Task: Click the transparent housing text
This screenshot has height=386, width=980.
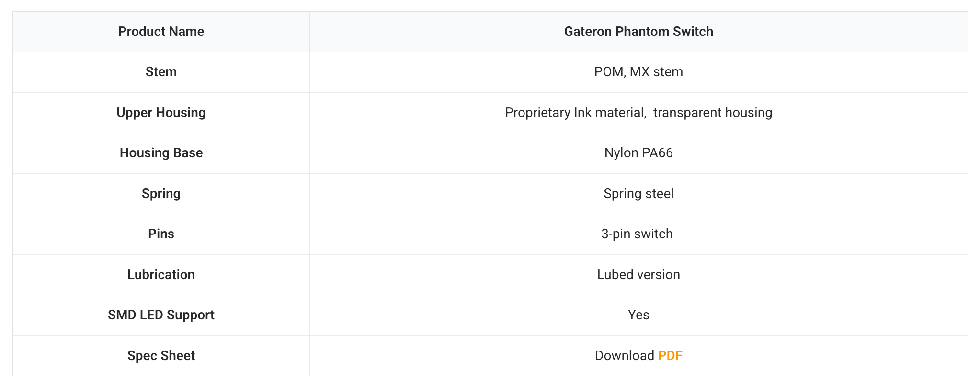Action: tap(712, 113)
